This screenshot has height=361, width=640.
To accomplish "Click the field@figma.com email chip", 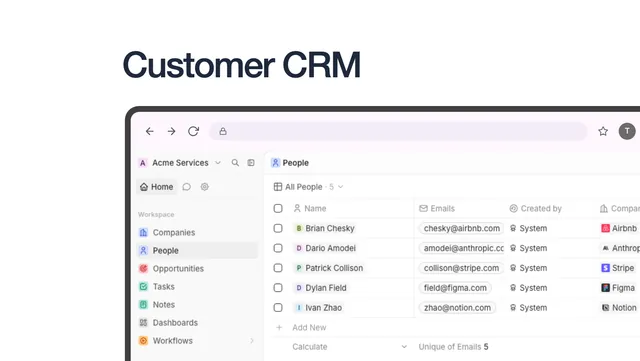I will (x=455, y=288).
